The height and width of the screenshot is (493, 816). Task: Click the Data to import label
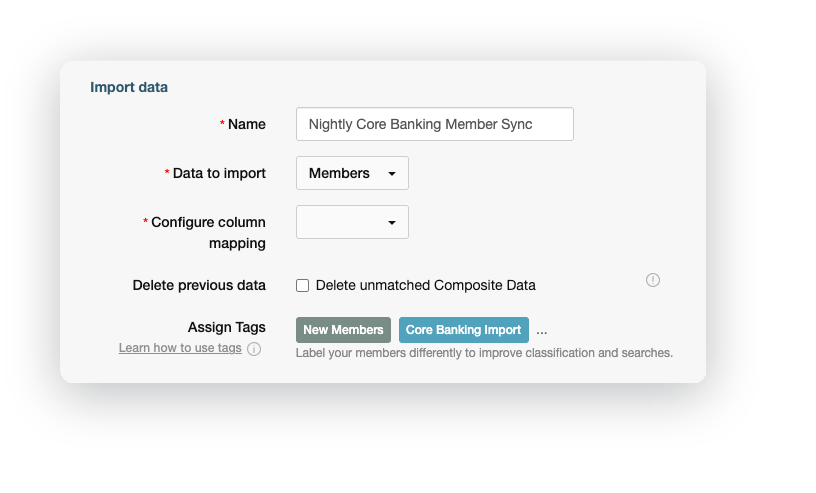coord(219,173)
